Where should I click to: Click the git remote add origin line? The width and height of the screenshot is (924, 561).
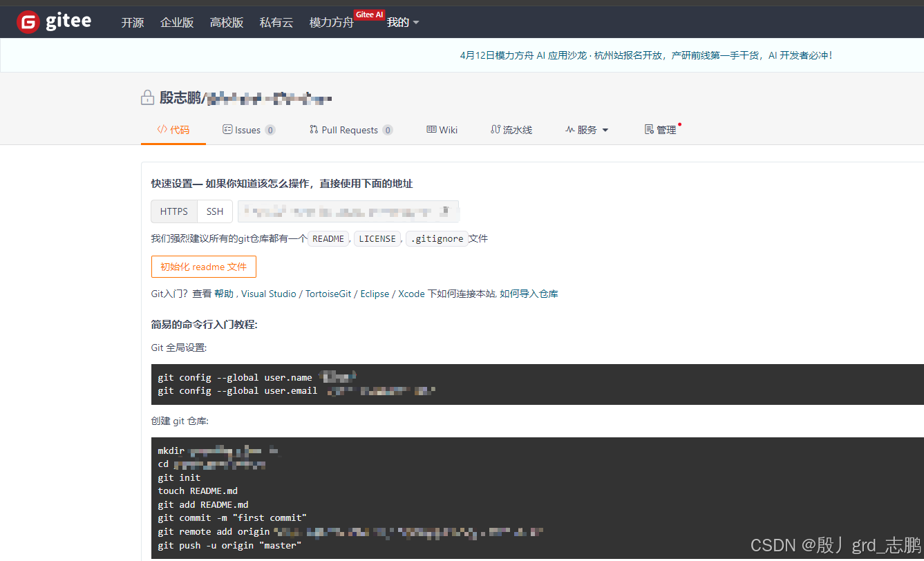point(351,532)
